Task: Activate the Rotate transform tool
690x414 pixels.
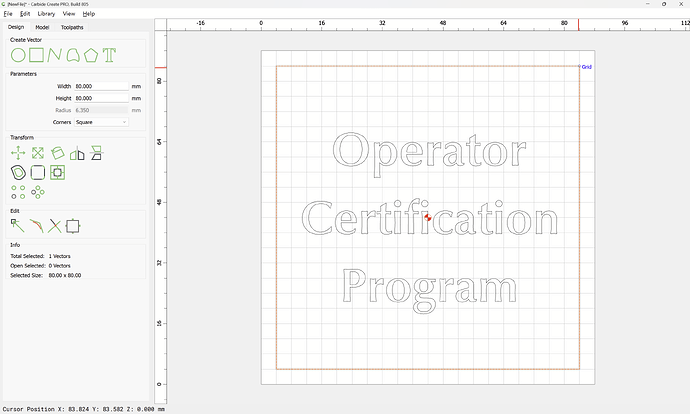Action: tap(57, 153)
